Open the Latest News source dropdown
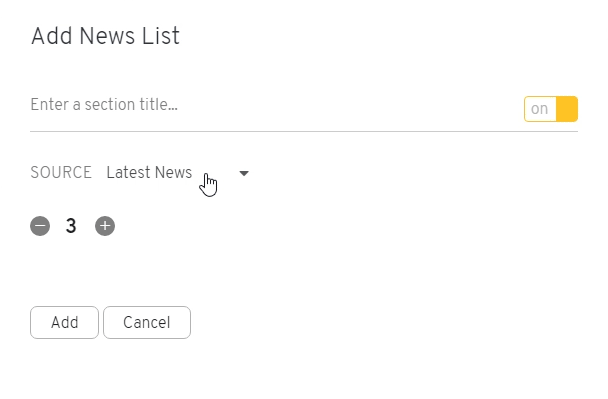 tap(178, 173)
